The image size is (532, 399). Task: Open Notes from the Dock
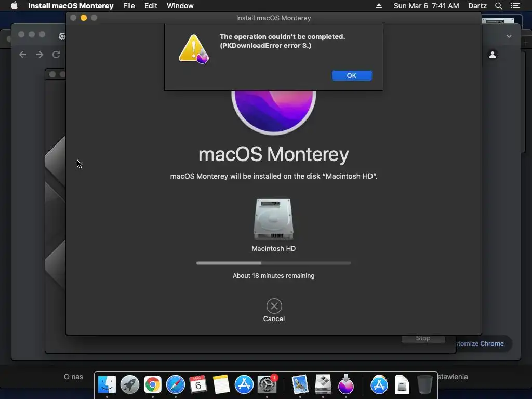pos(221,384)
